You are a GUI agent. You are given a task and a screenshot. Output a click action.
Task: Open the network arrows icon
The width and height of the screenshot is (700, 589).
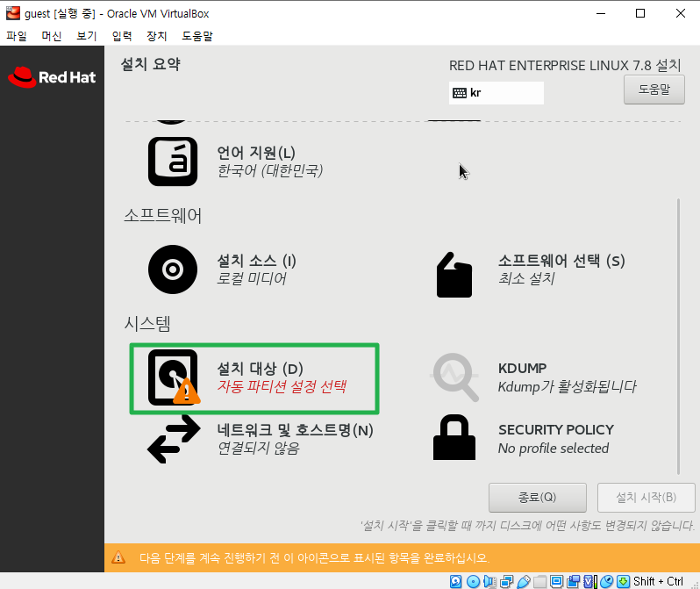click(174, 439)
